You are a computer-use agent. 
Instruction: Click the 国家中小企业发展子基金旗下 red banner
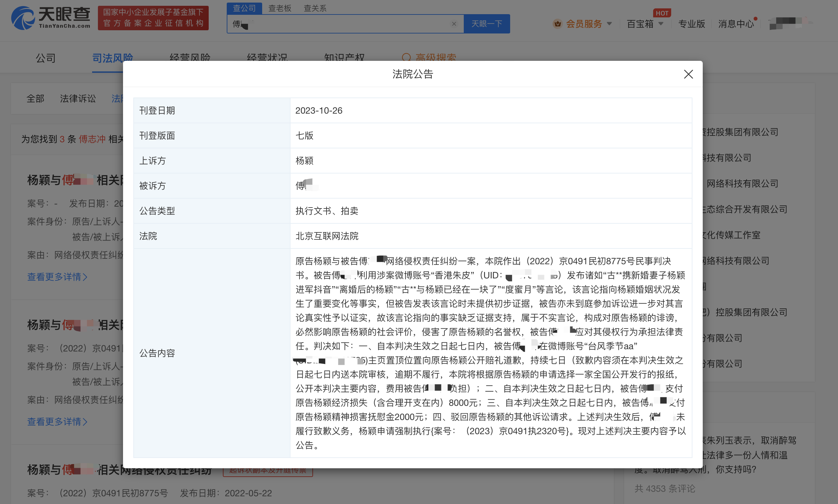pyautogui.click(x=153, y=18)
